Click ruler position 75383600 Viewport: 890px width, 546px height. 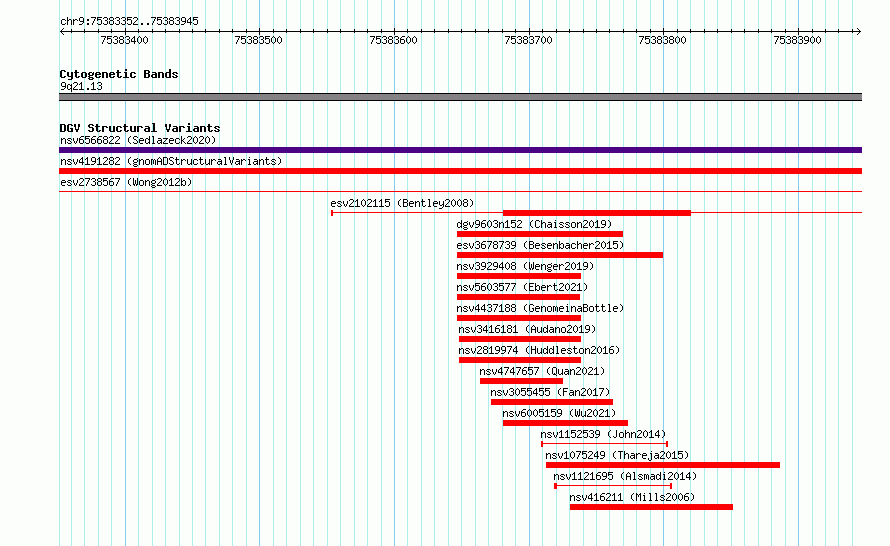[393, 40]
